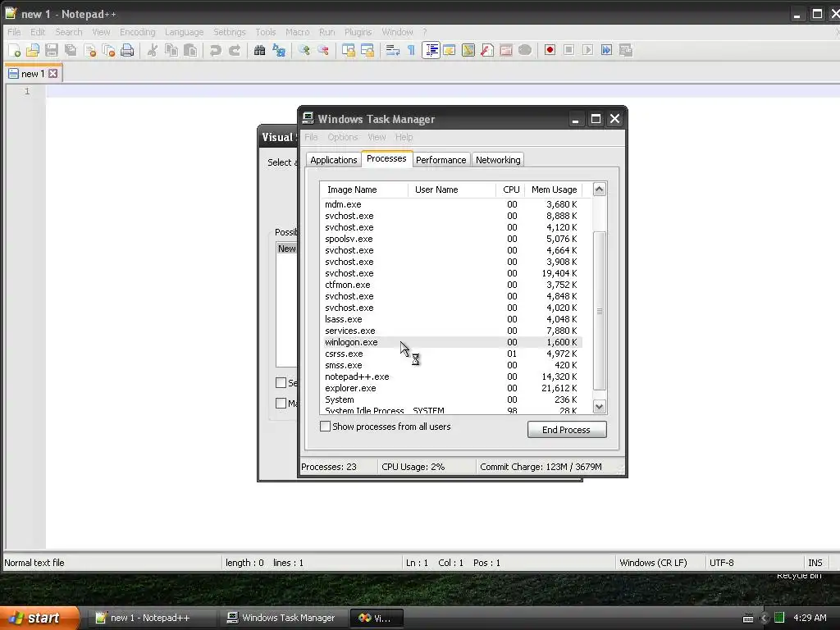Open the Language menu in Notepad++
The width and height of the screenshot is (840, 630).
coord(184,32)
